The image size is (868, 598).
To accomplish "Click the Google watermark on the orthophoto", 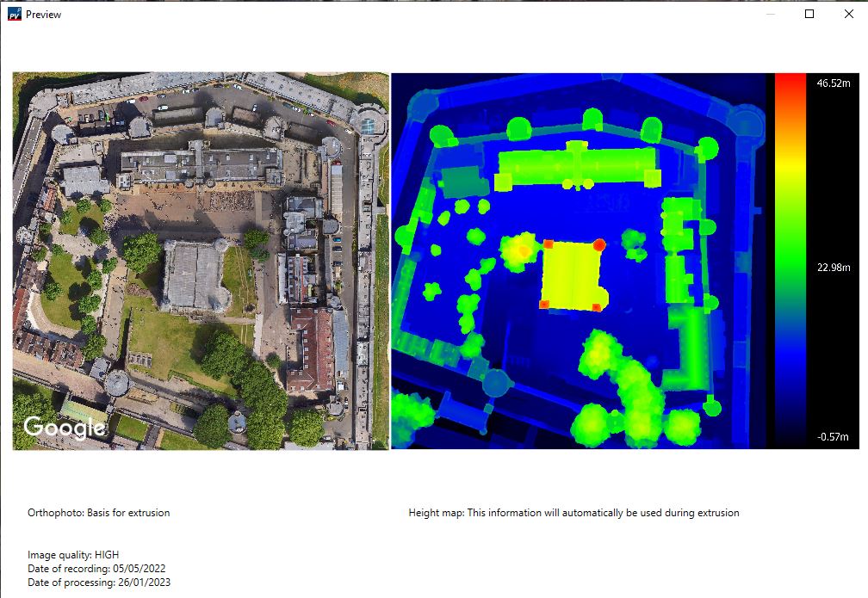I will coord(65,425).
